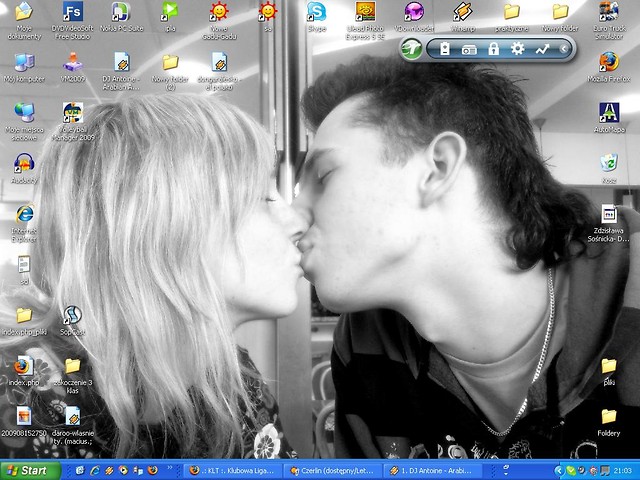Open the padlock security tool in Acer toolbar

click(493, 49)
